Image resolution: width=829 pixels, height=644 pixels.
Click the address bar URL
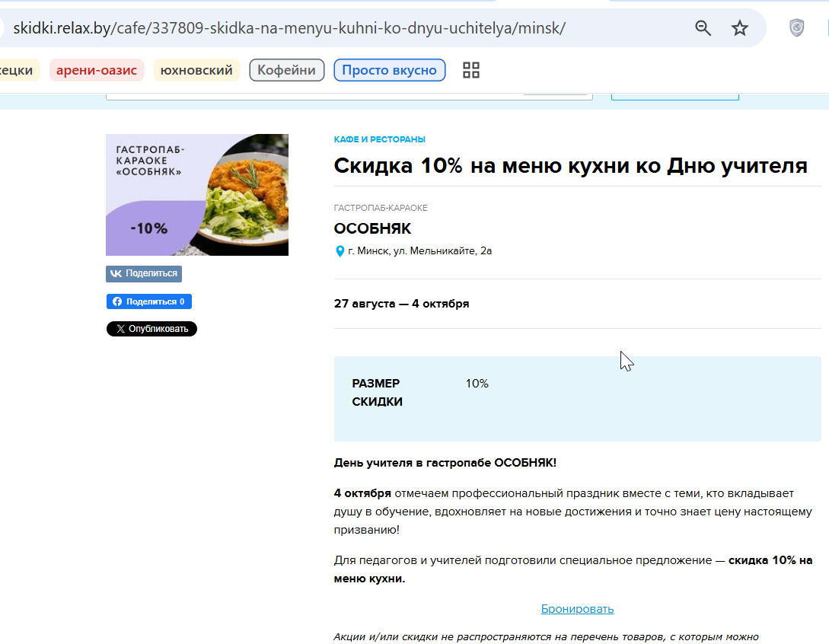tap(289, 28)
